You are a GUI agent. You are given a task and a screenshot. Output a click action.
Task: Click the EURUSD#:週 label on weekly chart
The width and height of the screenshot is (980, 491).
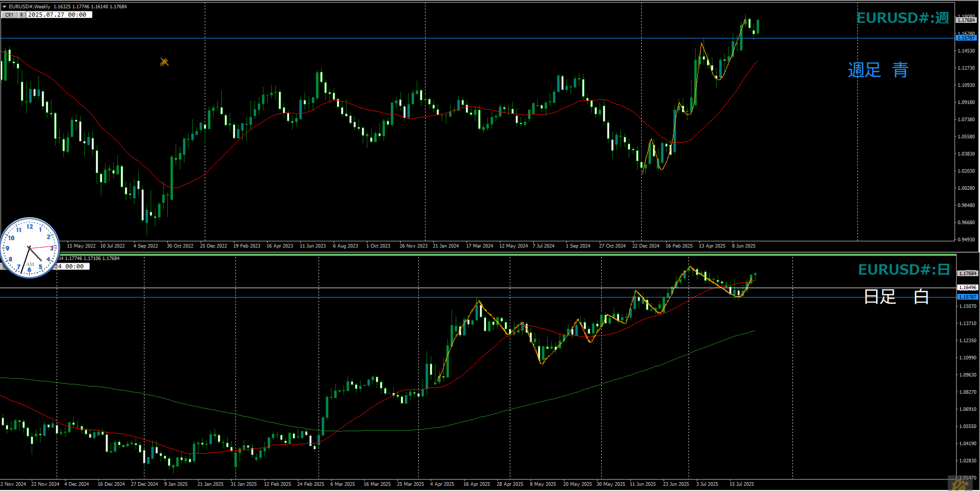pyautogui.click(x=903, y=18)
